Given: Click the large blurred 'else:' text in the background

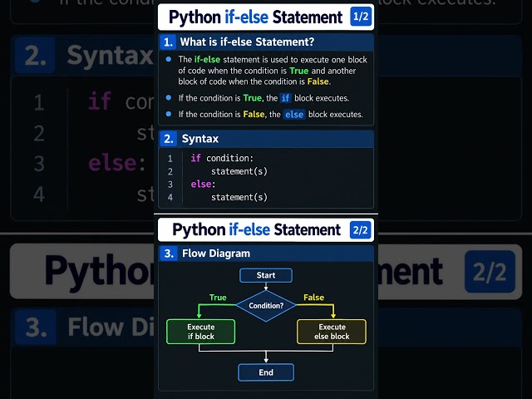Looking at the screenshot, I should pos(116,163).
